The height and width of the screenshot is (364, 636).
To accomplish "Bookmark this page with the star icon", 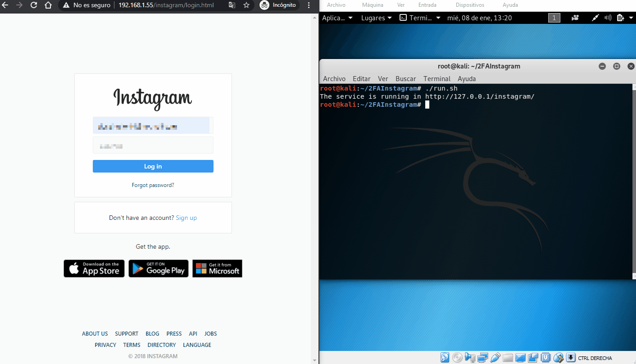I will (246, 5).
